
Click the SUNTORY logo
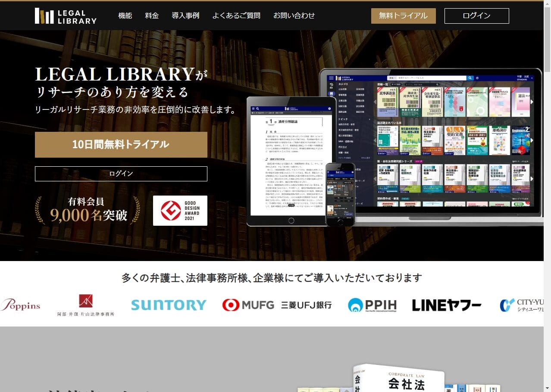pyautogui.click(x=169, y=305)
